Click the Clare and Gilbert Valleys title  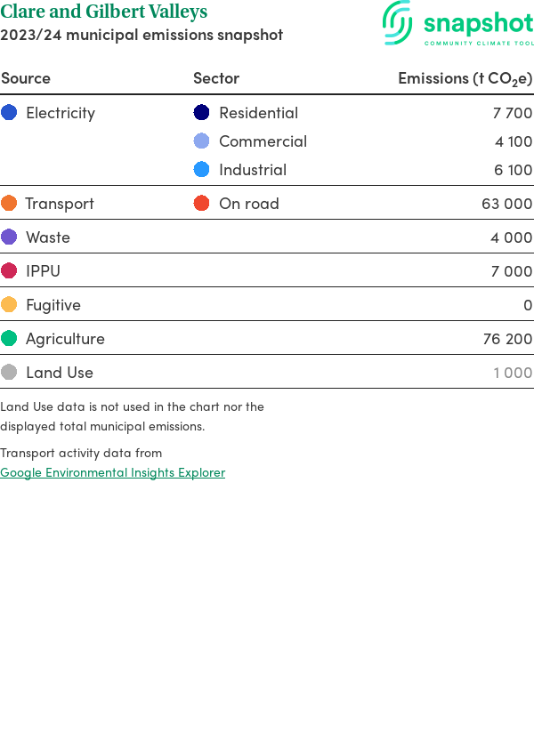[x=104, y=12]
